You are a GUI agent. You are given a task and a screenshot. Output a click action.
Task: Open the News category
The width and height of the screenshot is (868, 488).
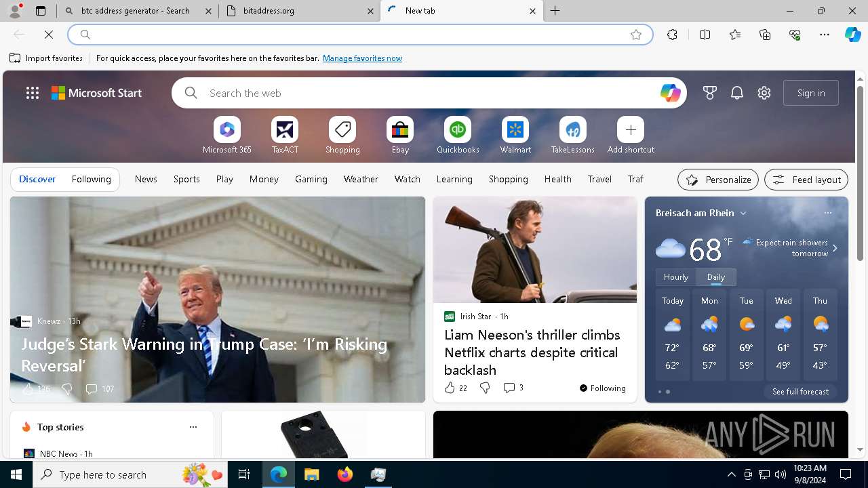(146, 179)
